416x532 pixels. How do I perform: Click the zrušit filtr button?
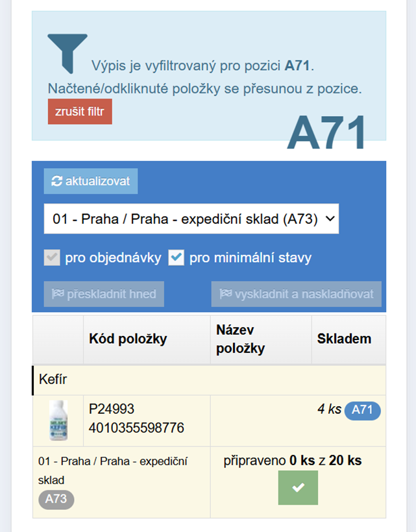click(80, 112)
